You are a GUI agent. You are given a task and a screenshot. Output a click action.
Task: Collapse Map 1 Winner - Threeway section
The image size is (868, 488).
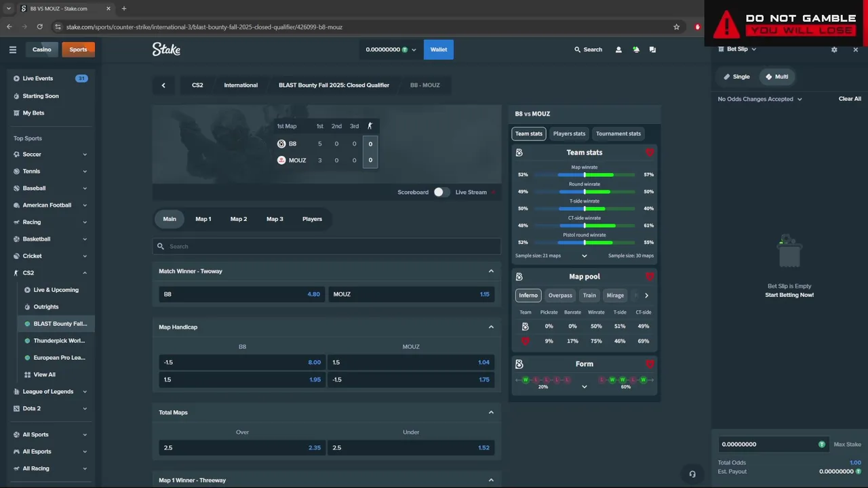(x=491, y=480)
